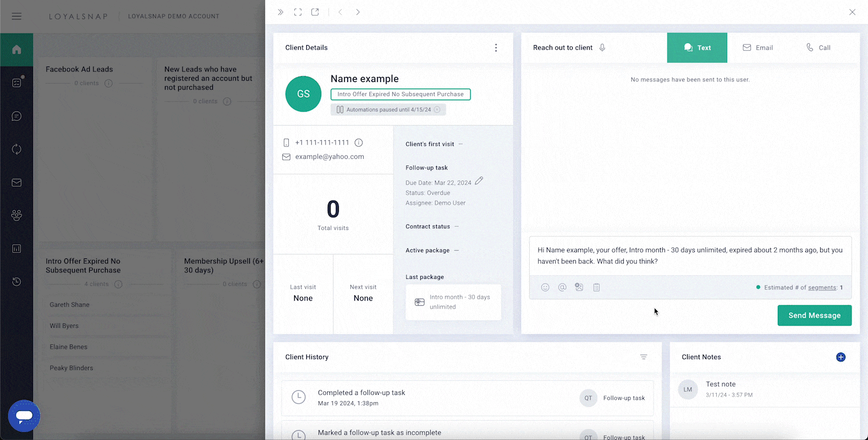Open the Test note entry
The width and height of the screenshot is (868, 440).
[765, 389]
